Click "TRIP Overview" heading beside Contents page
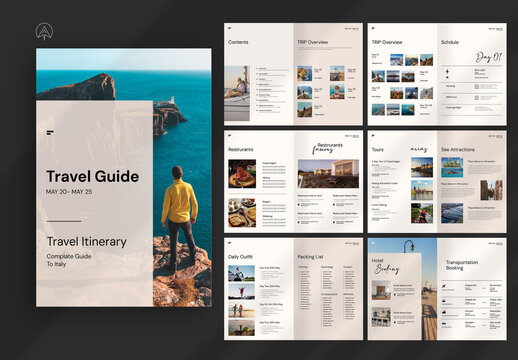This screenshot has height=360, width=518. click(x=313, y=42)
